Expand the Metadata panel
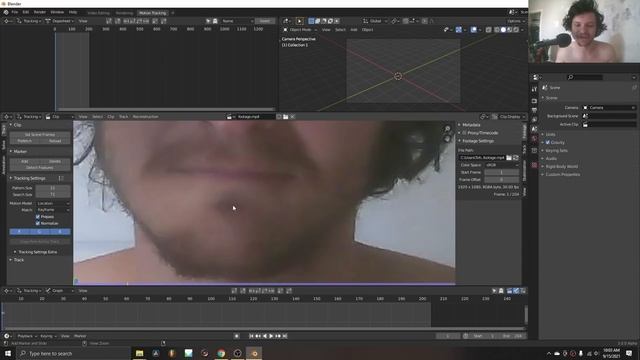This screenshot has width=640, height=360. [459, 125]
